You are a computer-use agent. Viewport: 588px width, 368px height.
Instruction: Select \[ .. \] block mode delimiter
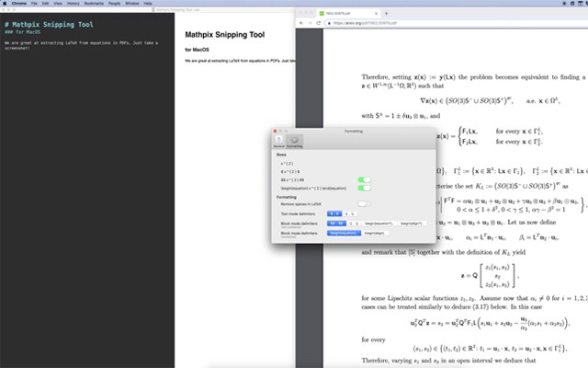tap(354, 224)
